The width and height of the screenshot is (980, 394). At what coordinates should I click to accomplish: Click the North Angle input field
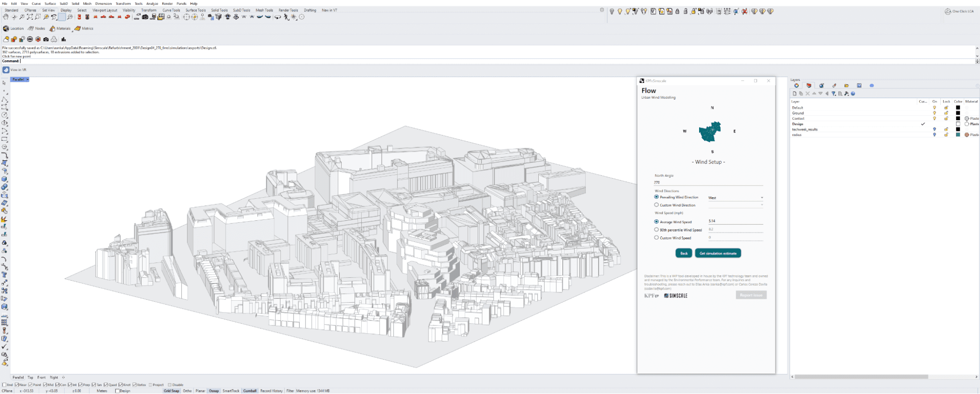click(708, 183)
